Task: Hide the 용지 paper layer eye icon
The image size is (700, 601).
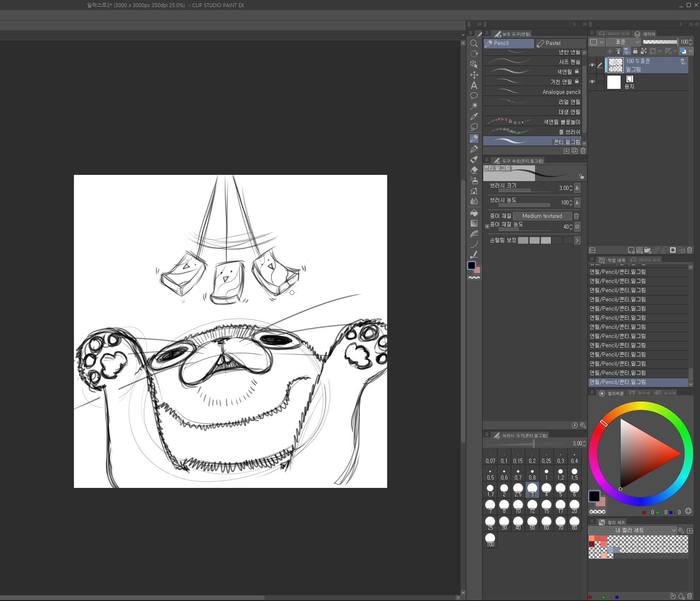Action: click(x=592, y=82)
